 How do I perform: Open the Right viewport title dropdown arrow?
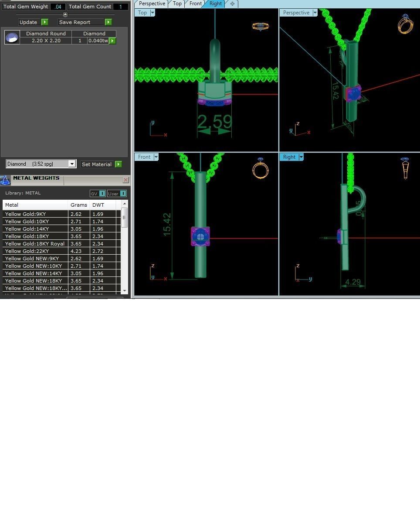coord(301,157)
